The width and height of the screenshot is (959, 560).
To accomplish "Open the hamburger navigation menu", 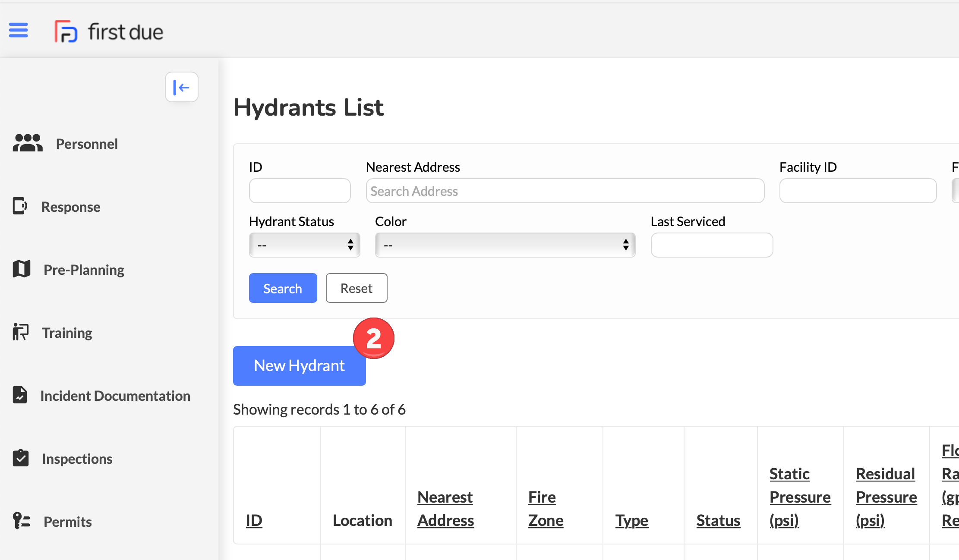I will pyautogui.click(x=18, y=30).
